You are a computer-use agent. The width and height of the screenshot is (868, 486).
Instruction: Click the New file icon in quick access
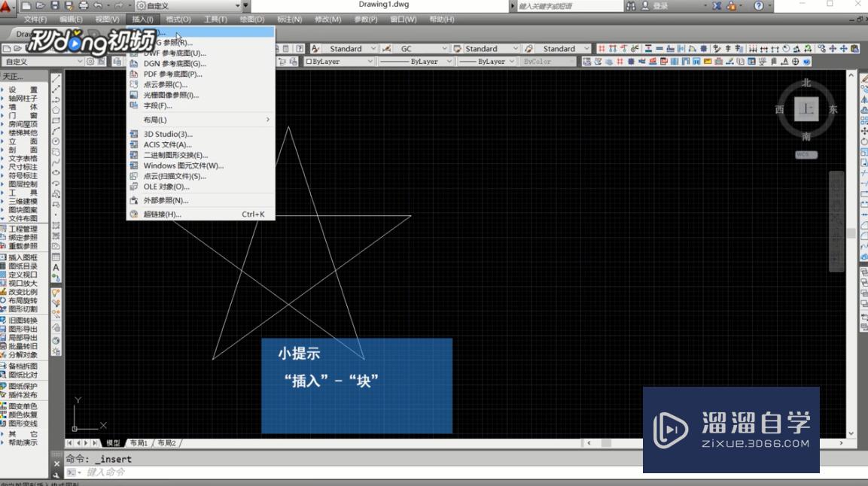[26, 5]
